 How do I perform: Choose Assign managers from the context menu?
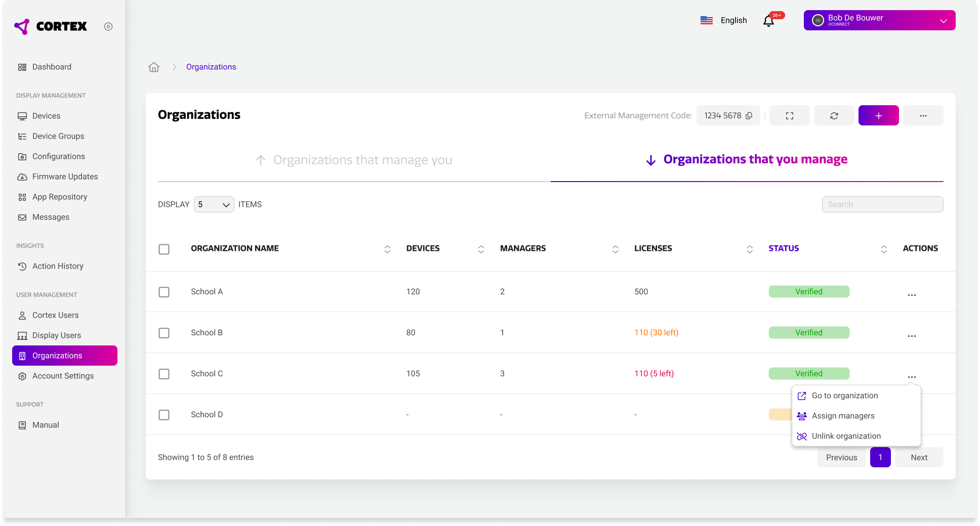point(843,416)
